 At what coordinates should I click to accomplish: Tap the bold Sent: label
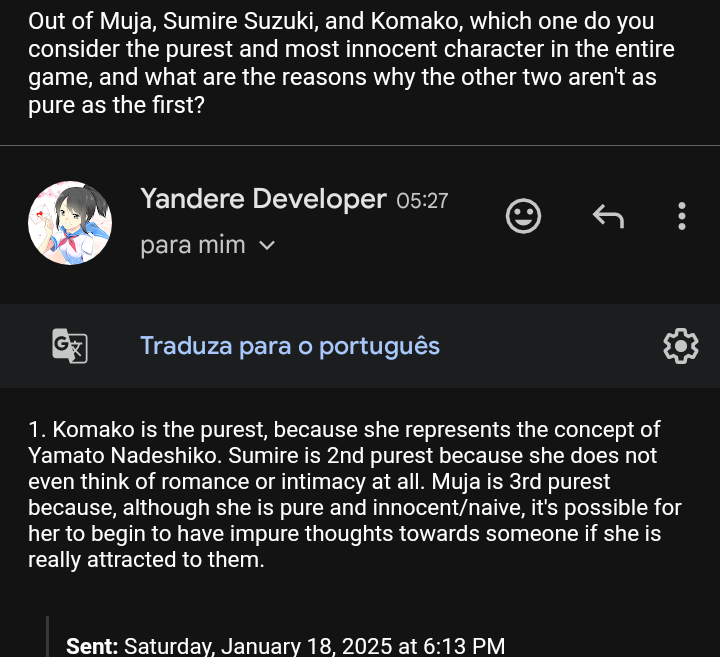(x=92, y=645)
